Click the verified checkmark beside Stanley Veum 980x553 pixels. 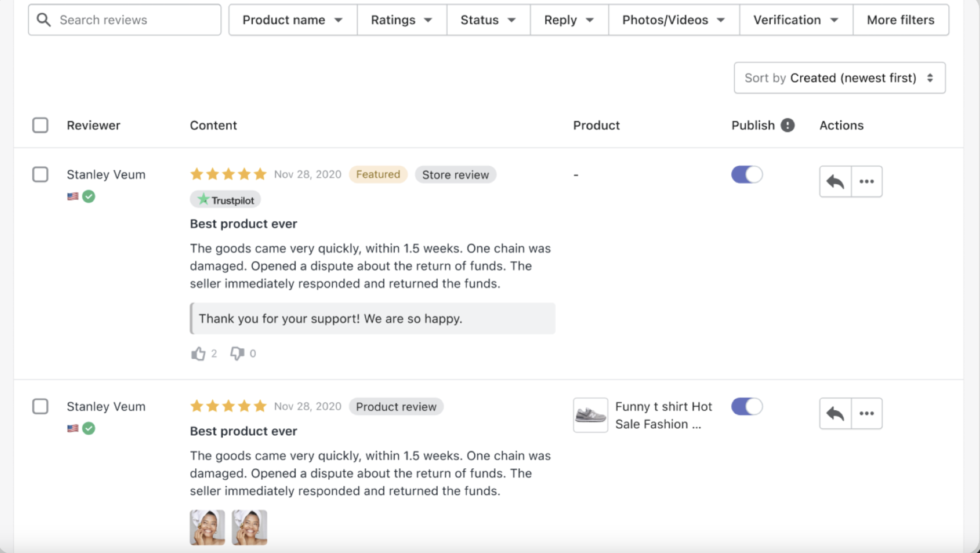(x=89, y=196)
